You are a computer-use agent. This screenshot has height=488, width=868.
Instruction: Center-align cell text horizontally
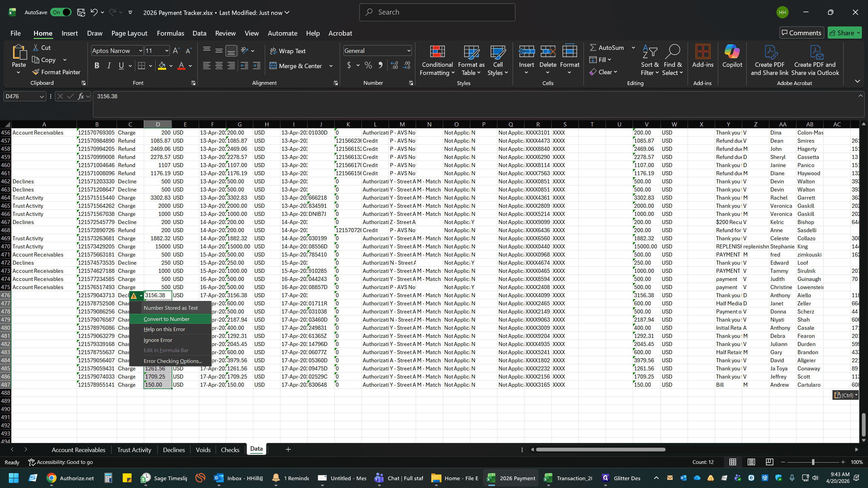[x=219, y=66]
